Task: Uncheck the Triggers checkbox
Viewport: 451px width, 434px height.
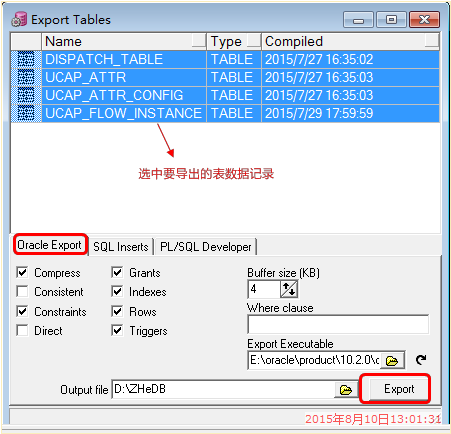Action: coord(117,331)
